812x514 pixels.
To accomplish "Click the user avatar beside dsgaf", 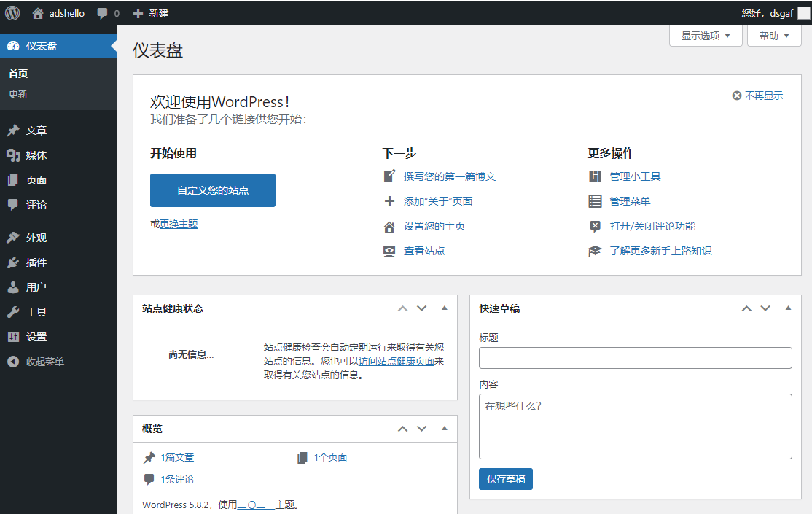I will click(x=804, y=13).
